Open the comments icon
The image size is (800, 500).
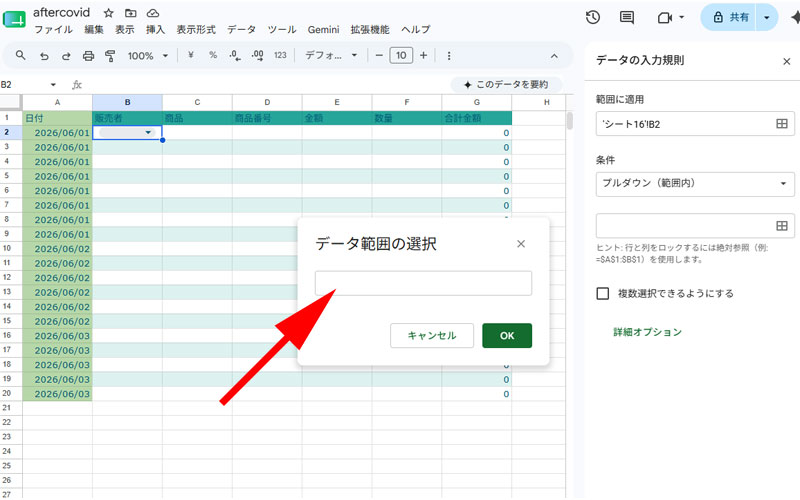(627, 18)
